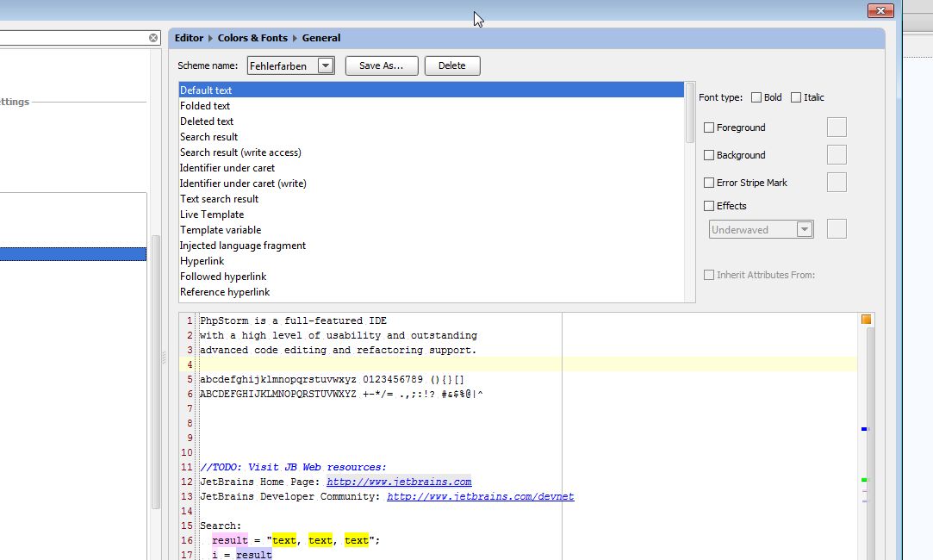
Task: Click the Editor breadcrumb
Action: (190, 38)
